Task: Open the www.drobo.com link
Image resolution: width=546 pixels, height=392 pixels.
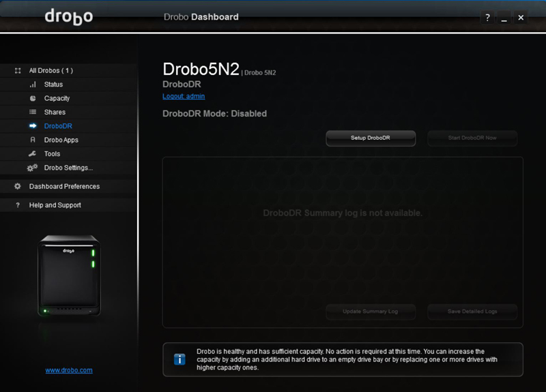Action: click(69, 370)
